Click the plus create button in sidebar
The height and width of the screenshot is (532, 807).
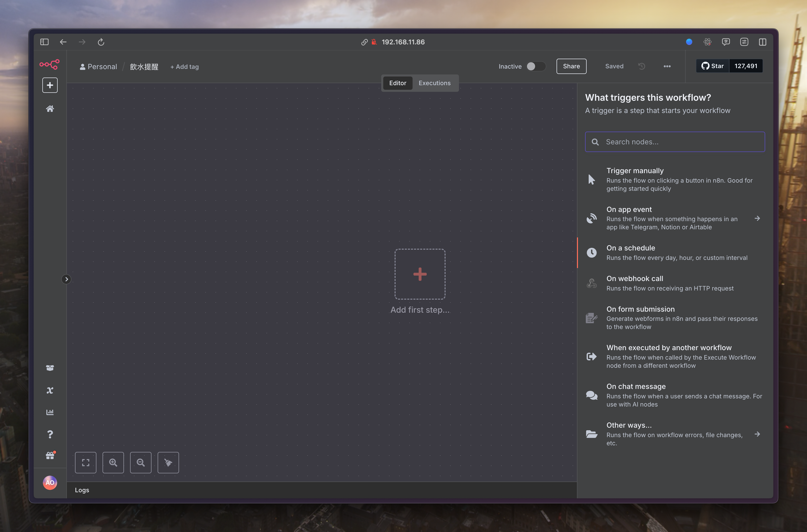50,85
